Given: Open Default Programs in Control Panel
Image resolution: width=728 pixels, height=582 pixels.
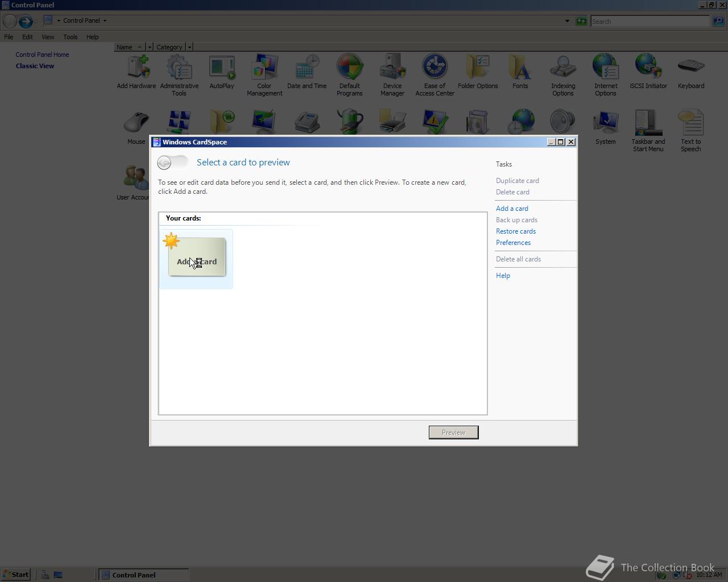Looking at the screenshot, I should point(350,76).
